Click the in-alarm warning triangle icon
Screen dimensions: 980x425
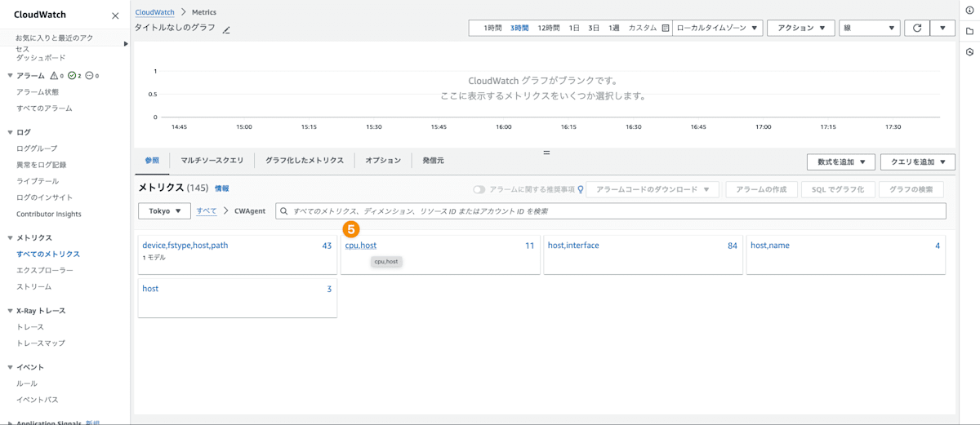[x=54, y=75]
